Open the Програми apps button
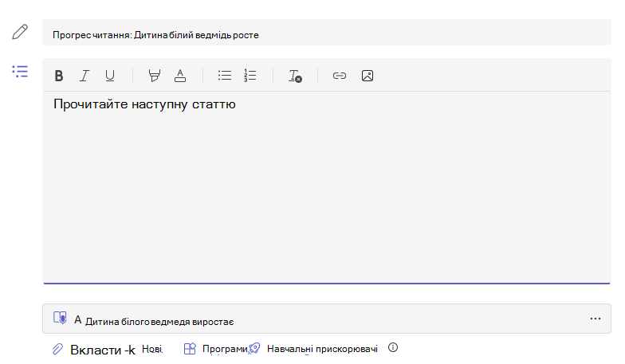Viewport: 625px width, 364px height. [225, 349]
